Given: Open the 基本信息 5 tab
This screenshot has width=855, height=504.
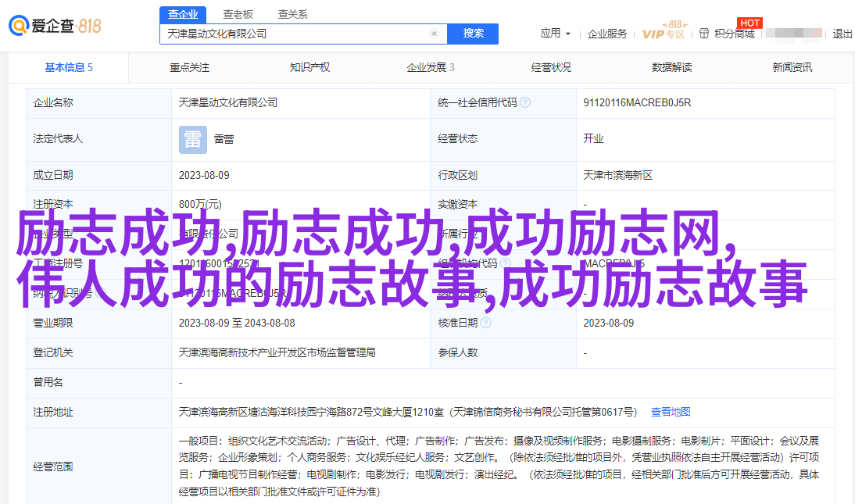Looking at the screenshot, I should (x=69, y=68).
